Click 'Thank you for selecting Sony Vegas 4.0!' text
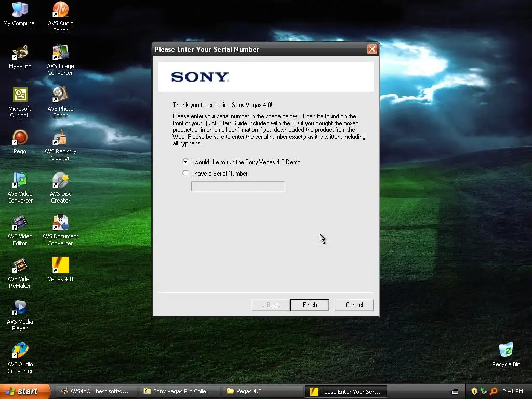 coord(222,105)
